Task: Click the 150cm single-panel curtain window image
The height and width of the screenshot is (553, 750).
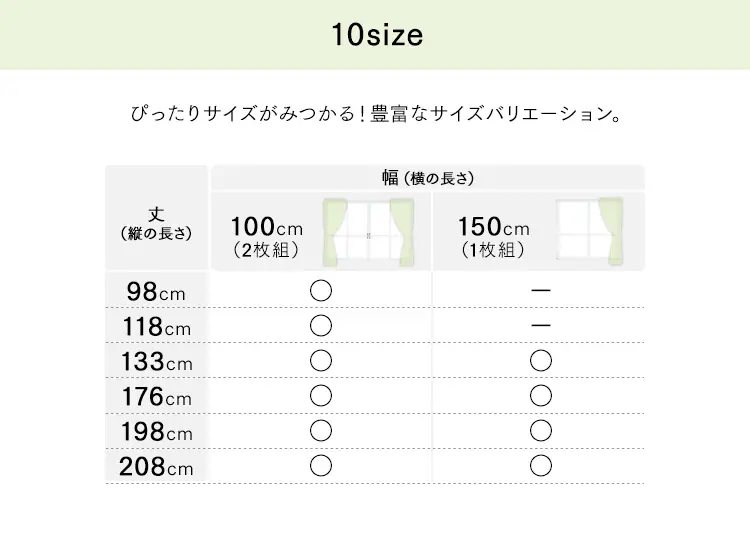Action: (590, 232)
